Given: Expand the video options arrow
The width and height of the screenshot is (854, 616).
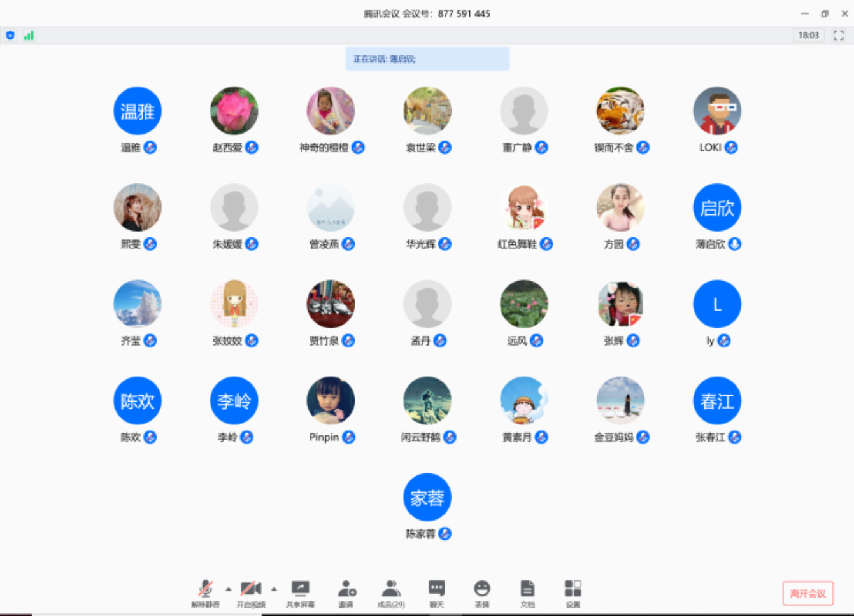Looking at the screenshot, I should (274, 589).
